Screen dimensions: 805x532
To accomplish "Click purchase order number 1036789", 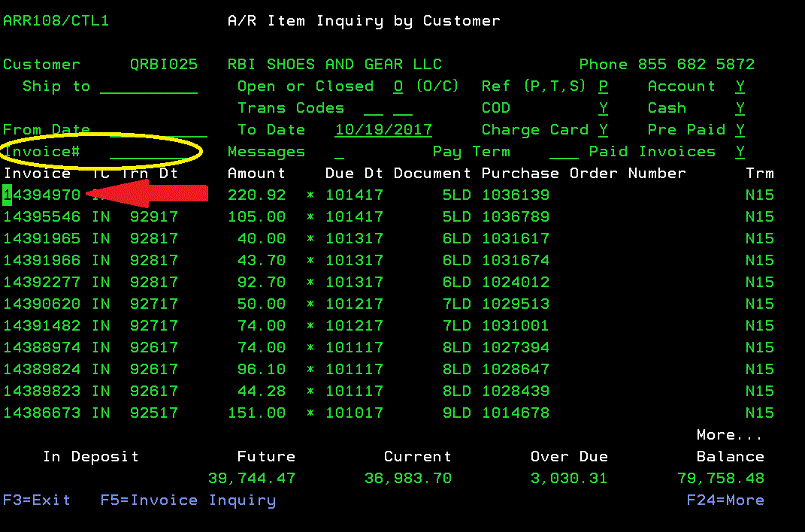I will tap(515, 217).
